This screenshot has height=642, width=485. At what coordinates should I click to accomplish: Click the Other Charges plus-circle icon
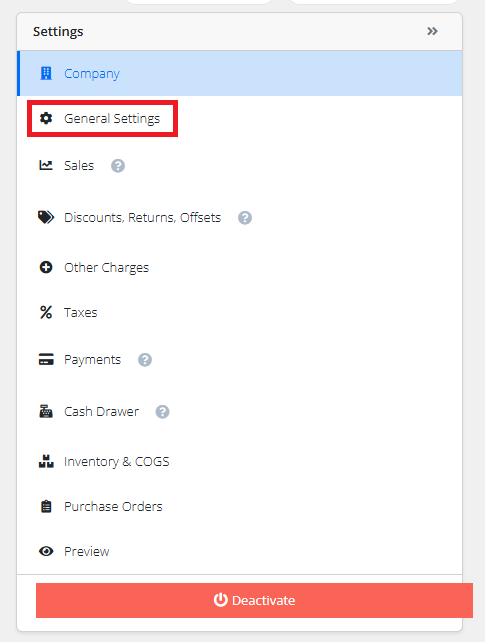(x=46, y=267)
